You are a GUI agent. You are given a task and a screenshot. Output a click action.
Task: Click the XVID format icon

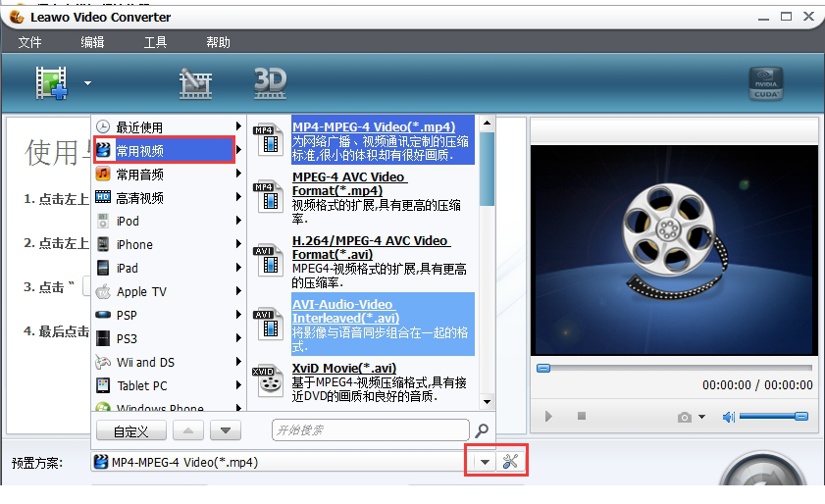click(269, 381)
